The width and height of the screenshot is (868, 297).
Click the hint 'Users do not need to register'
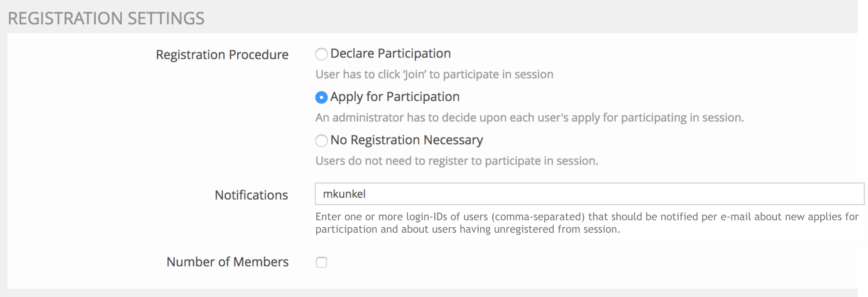(x=456, y=161)
